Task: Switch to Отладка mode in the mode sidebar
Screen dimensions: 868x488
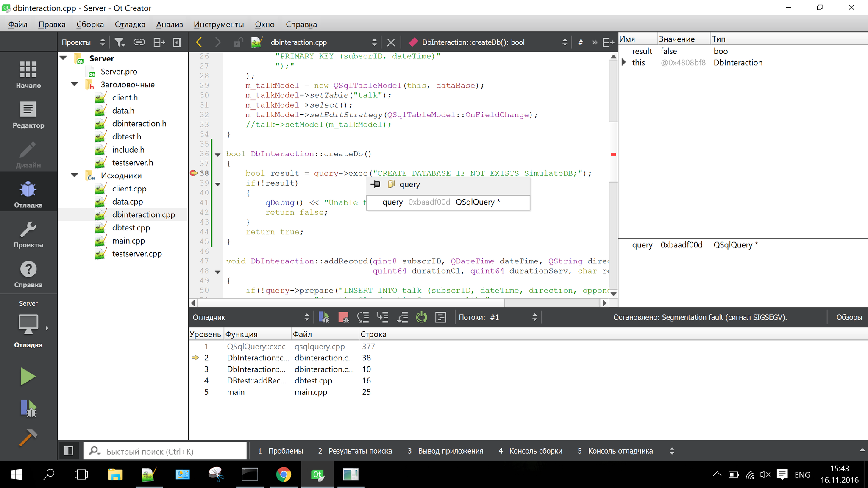Action: (28, 194)
